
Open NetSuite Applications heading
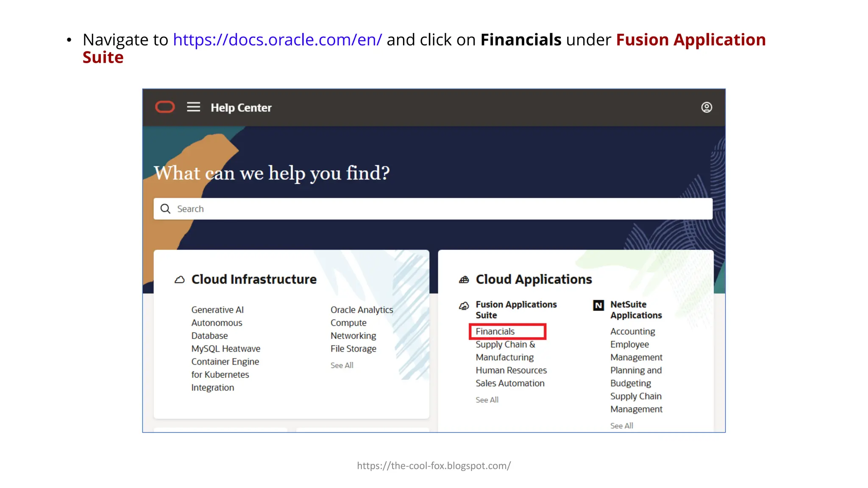tap(636, 310)
